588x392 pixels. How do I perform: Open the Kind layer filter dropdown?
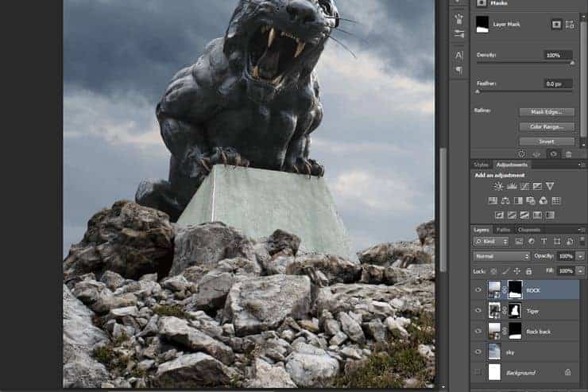coord(491,242)
